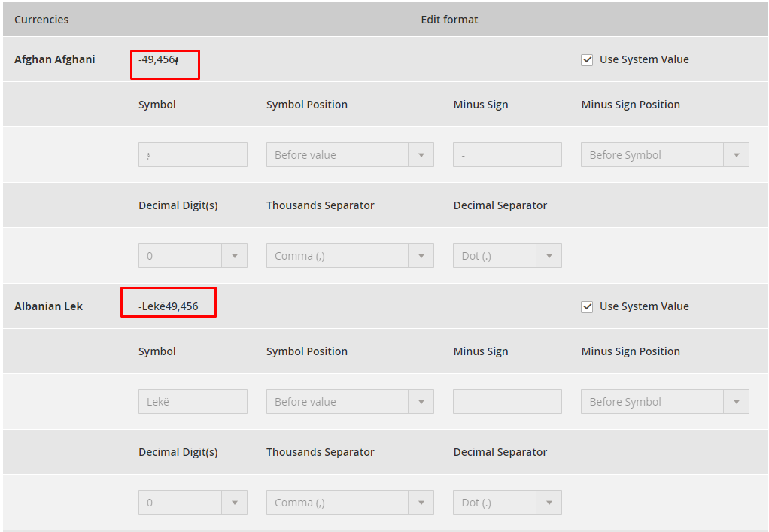Open Albanian Lek Thousands Separator dropdown

tap(350, 503)
